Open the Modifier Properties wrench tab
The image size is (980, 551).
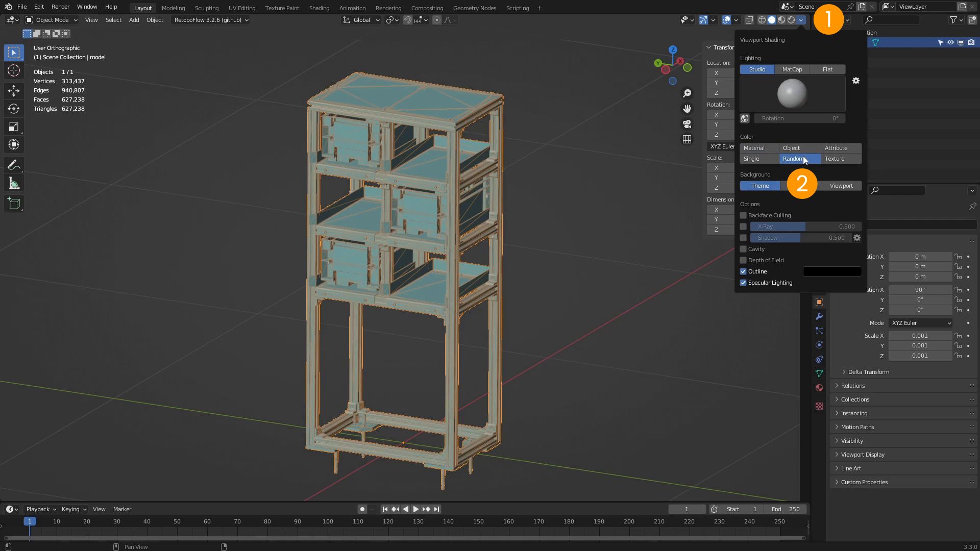click(x=819, y=316)
